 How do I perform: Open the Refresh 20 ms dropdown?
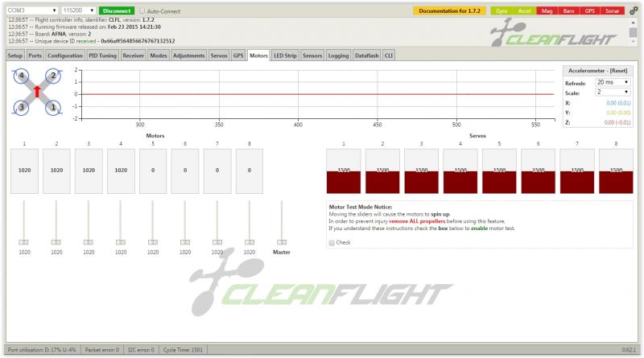[x=613, y=83]
